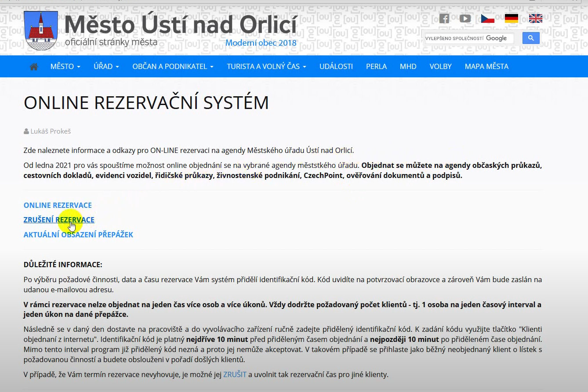Viewport: 588px width, 392px height.
Task: Switch to English language flag
Action: [535, 18]
